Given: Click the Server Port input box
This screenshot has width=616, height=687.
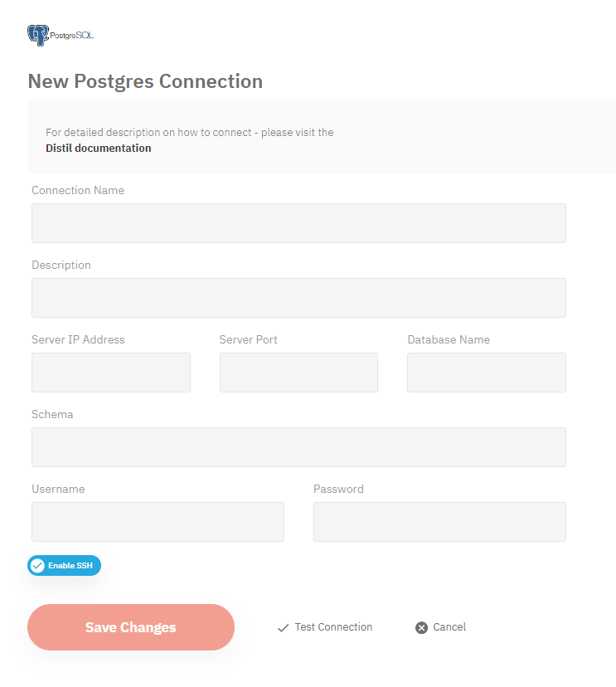Looking at the screenshot, I should 298,373.
